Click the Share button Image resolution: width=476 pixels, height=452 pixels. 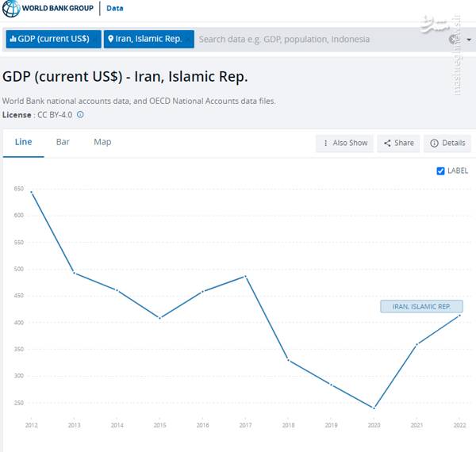coord(398,143)
